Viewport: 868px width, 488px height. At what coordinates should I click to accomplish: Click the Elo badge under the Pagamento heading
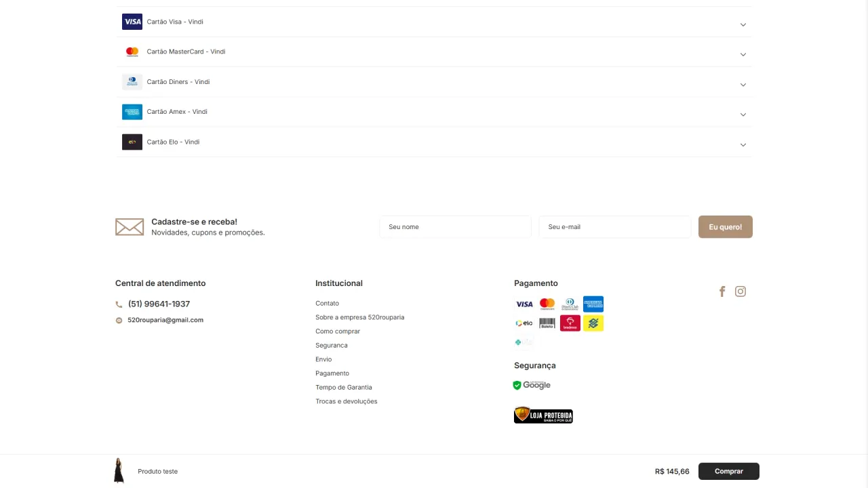coord(524,323)
